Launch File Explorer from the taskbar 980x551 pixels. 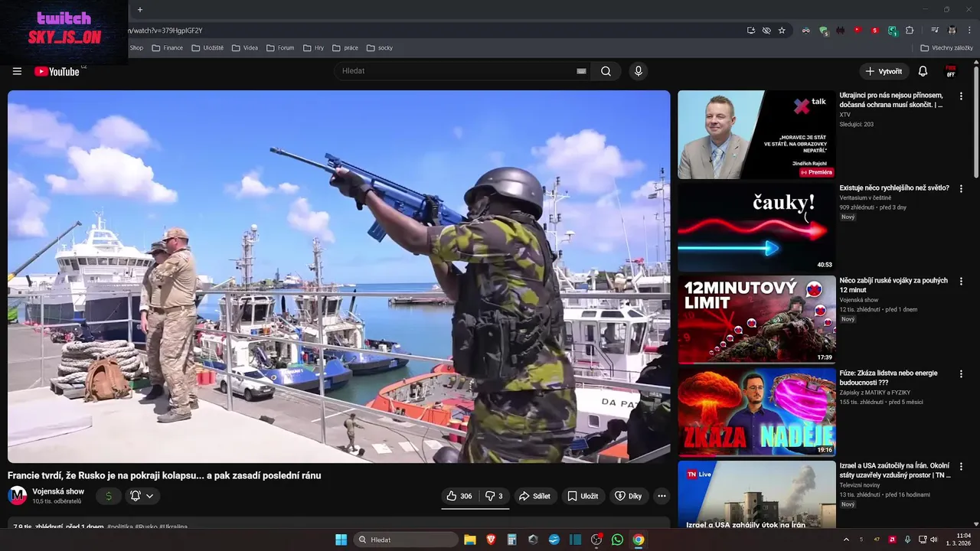pyautogui.click(x=470, y=540)
